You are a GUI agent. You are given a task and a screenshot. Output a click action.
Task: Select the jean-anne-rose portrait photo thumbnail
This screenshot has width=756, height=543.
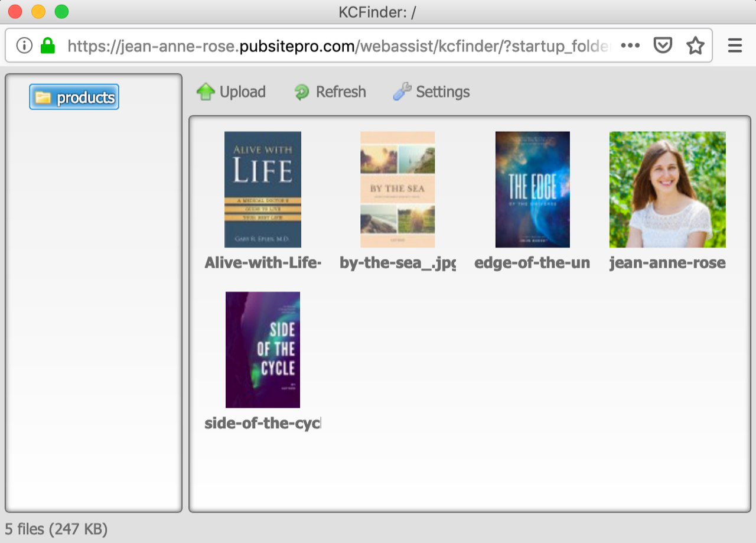(667, 189)
